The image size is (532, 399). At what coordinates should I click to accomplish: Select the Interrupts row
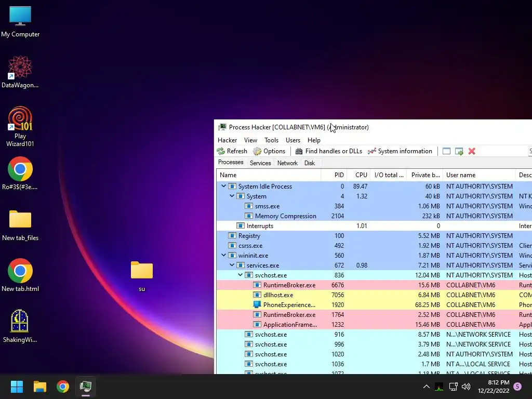(374, 226)
